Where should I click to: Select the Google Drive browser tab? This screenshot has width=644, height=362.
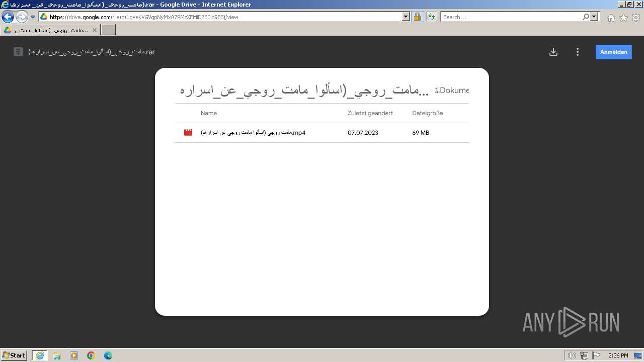pos(50,30)
